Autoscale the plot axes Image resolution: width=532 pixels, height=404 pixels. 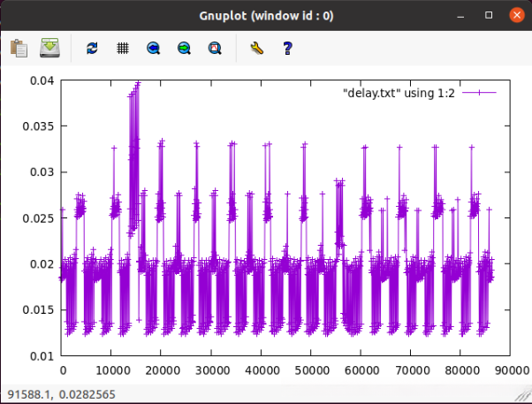215,49
